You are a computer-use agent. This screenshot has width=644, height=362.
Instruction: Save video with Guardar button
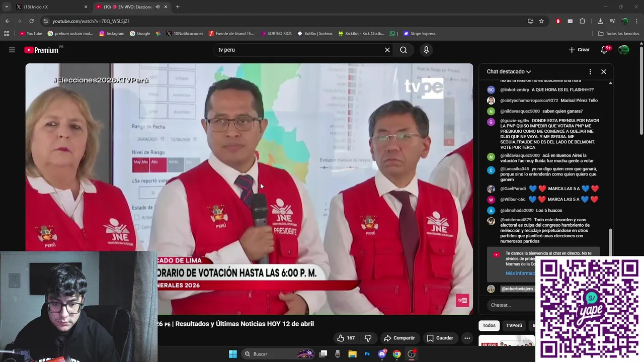[x=440, y=338]
